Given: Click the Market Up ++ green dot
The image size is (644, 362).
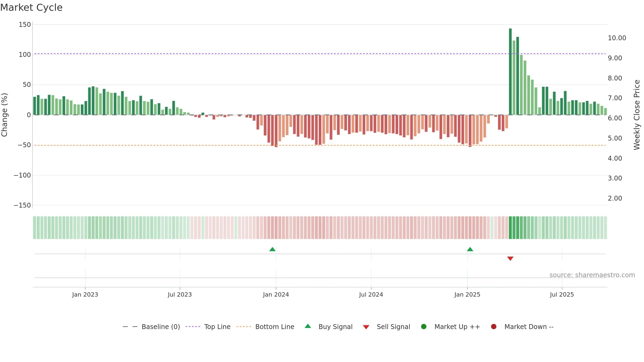Looking at the screenshot, I should pos(424,327).
